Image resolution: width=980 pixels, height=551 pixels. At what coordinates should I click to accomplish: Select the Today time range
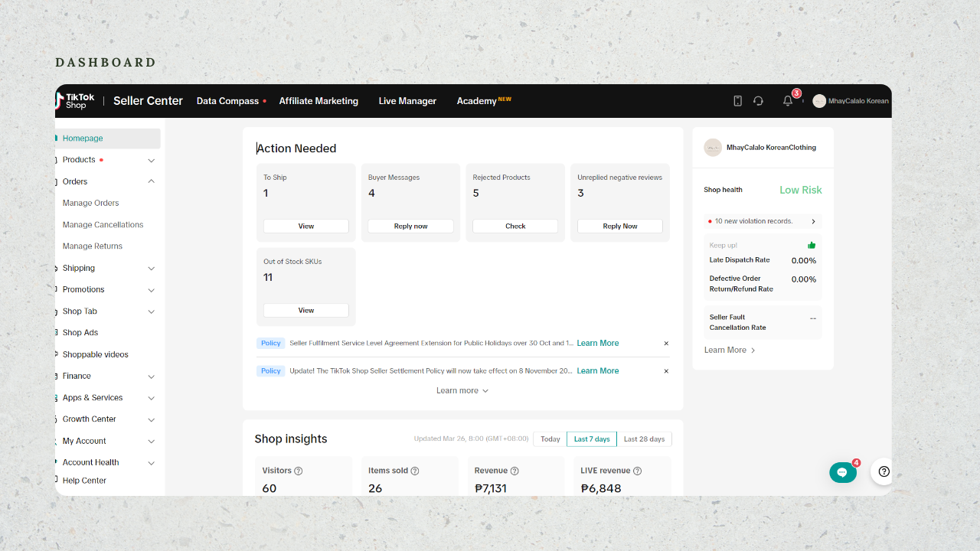(550, 439)
